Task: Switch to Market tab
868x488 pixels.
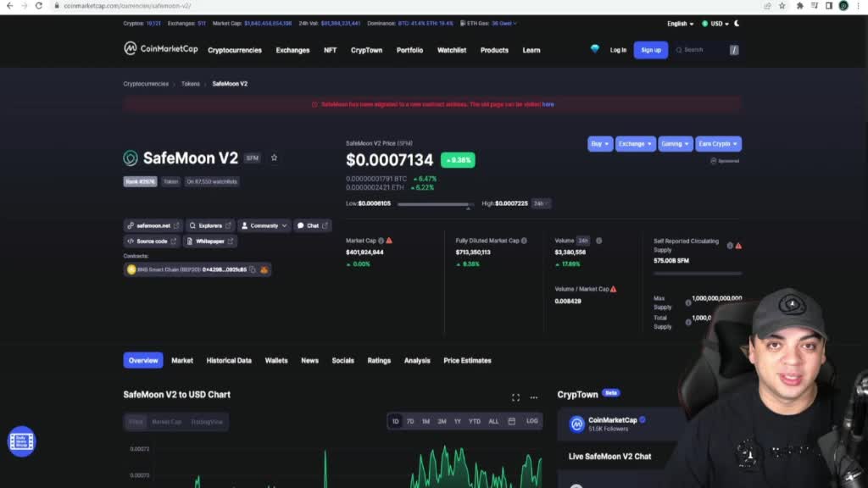Action: click(182, 360)
